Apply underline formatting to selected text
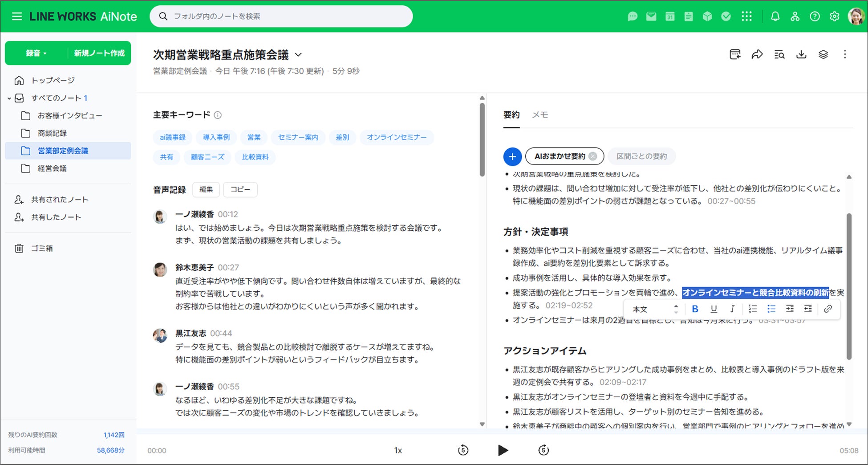 click(x=714, y=309)
